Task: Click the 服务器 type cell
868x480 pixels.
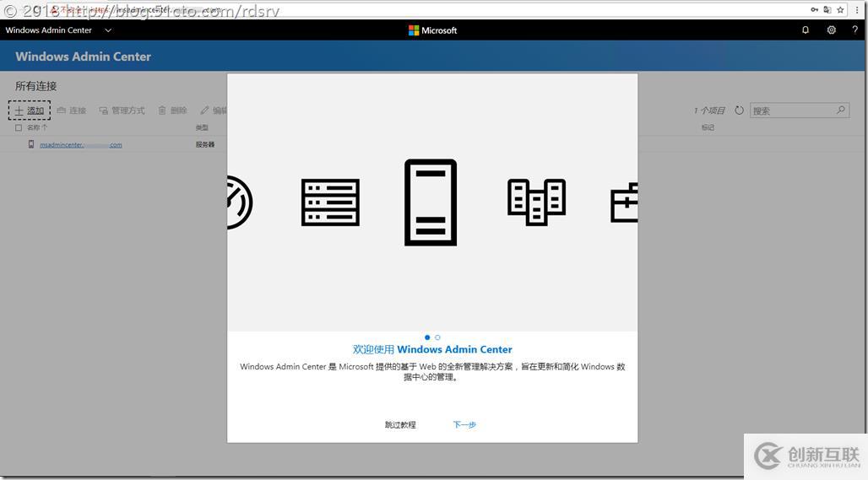Action: point(205,145)
